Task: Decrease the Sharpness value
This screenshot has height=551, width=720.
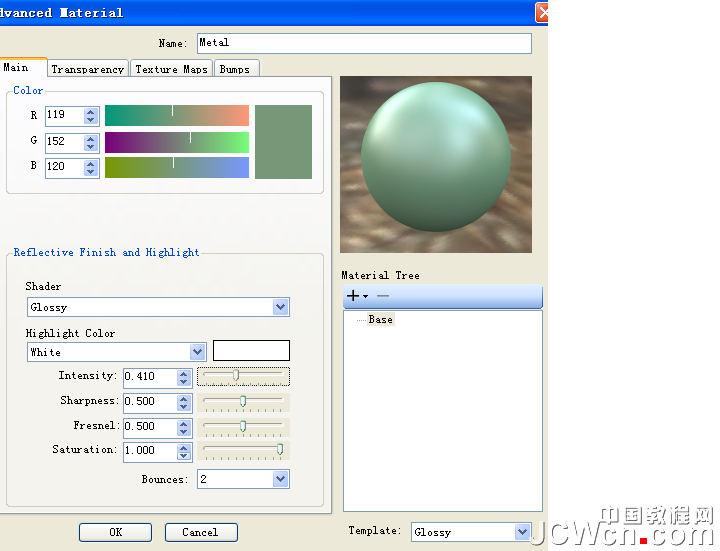Action: [x=184, y=406]
